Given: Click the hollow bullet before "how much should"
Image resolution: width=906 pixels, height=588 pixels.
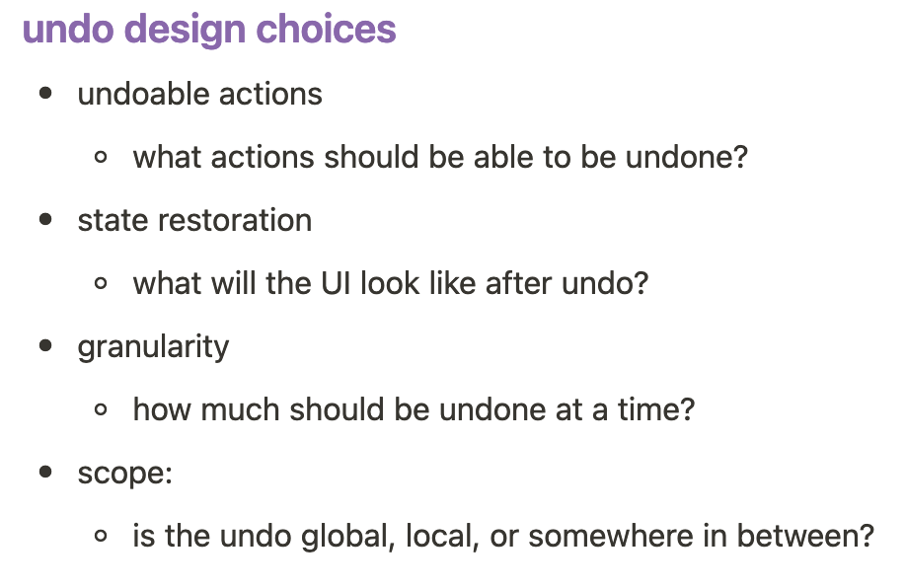Looking at the screenshot, I should 101,410.
